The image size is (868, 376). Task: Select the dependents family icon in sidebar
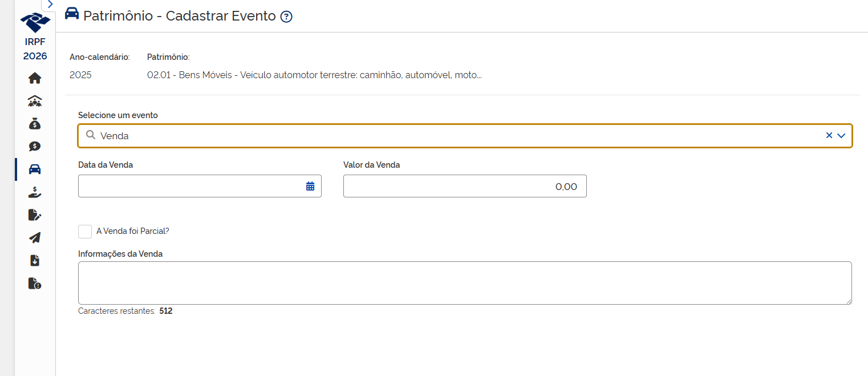34,100
